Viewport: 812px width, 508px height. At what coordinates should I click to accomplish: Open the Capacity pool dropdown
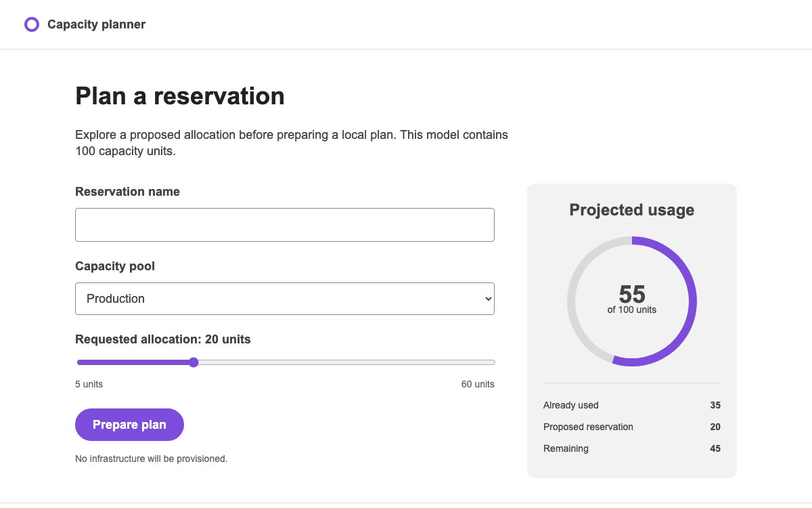[285, 299]
